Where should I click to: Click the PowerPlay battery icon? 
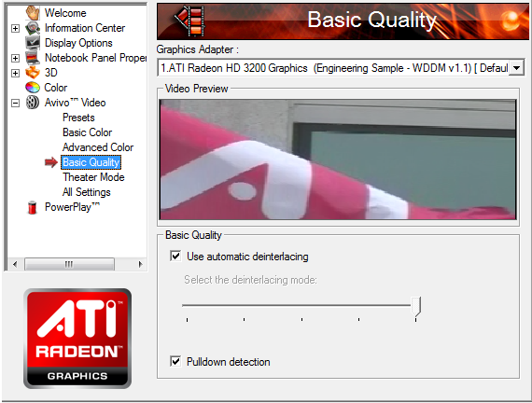33,207
